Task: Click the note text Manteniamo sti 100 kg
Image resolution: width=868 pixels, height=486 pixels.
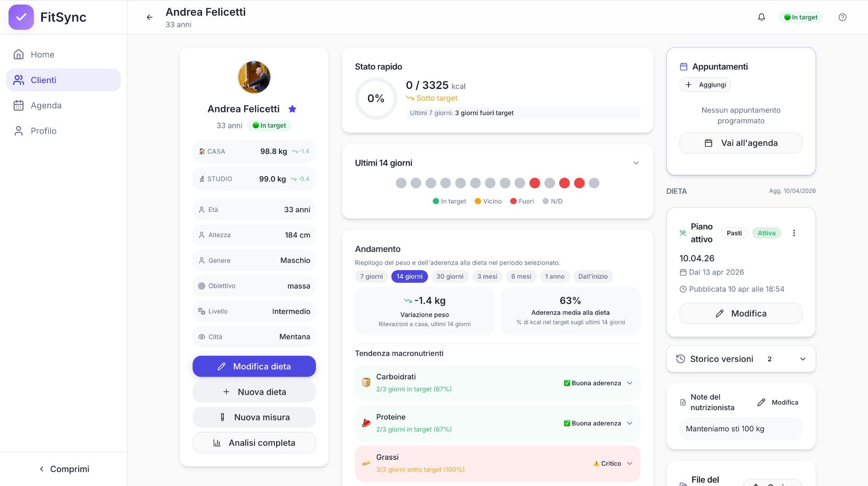Action: pyautogui.click(x=725, y=429)
